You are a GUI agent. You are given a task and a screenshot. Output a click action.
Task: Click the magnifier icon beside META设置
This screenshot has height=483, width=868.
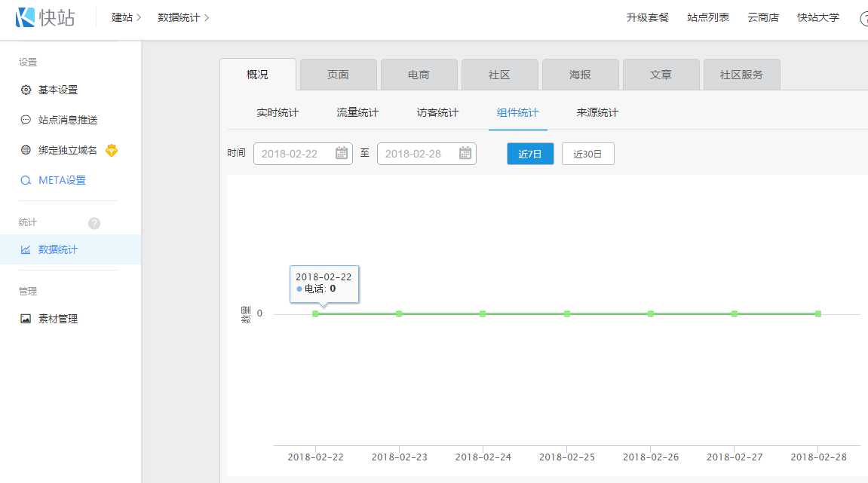[x=26, y=181]
